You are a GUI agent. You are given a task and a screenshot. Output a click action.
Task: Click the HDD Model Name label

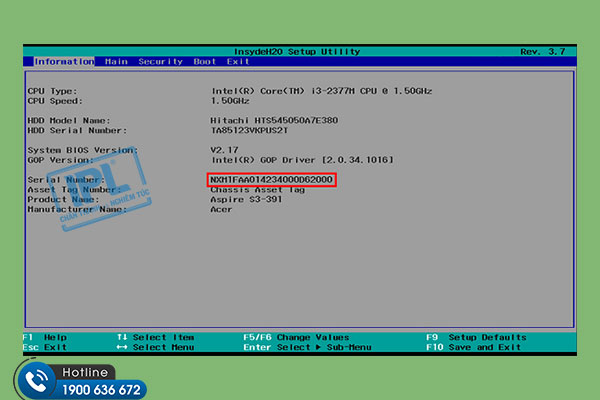click(69, 121)
